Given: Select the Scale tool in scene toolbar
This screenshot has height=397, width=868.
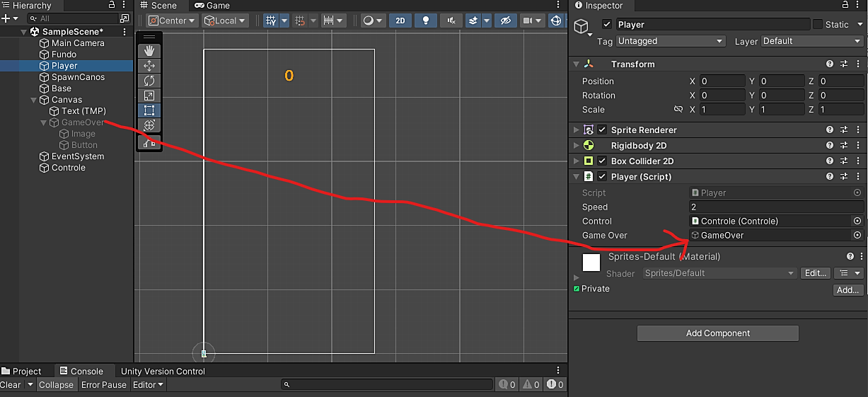Looking at the screenshot, I should click(149, 96).
